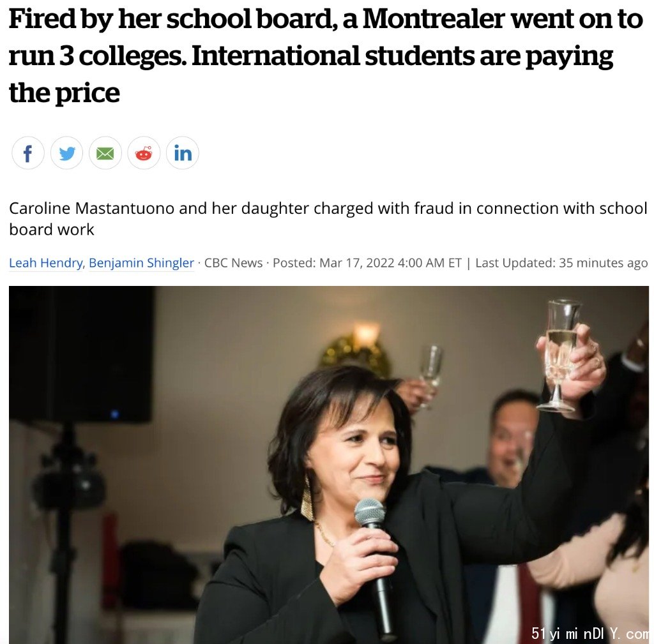Click the CBC News source label

pos(233,263)
